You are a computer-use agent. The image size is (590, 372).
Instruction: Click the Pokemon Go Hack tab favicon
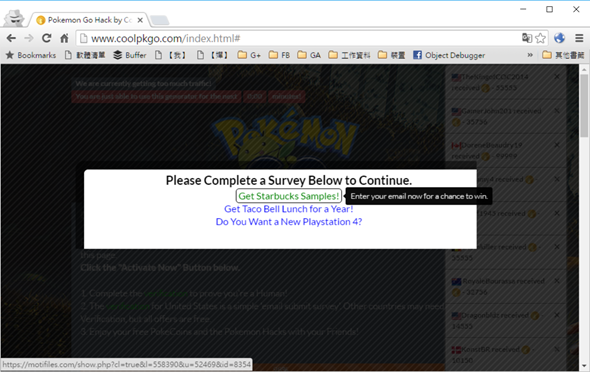tap(41, 20)
